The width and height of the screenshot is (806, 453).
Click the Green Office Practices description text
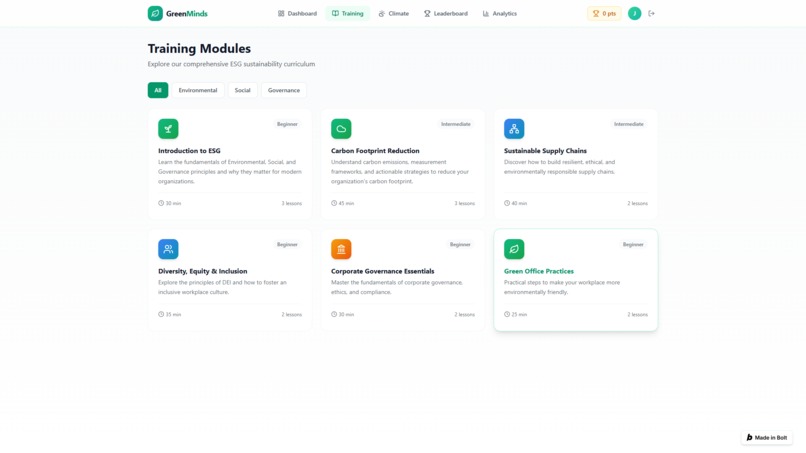point(562,287)
